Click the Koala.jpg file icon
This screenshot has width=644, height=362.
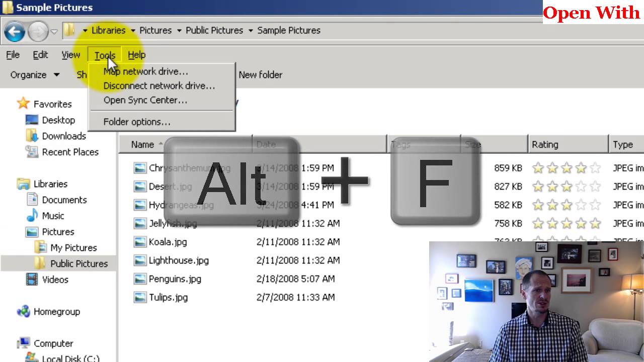(140, 242)
